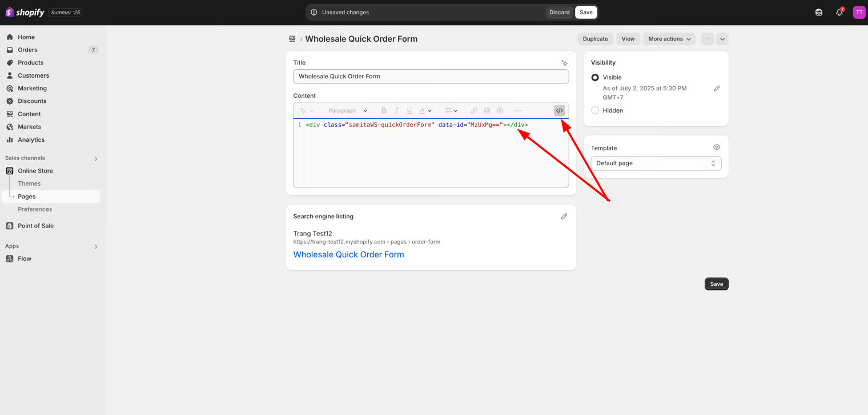868x415 pixels.
Task: Click the Discard button
Action: (x=559, y=13)
